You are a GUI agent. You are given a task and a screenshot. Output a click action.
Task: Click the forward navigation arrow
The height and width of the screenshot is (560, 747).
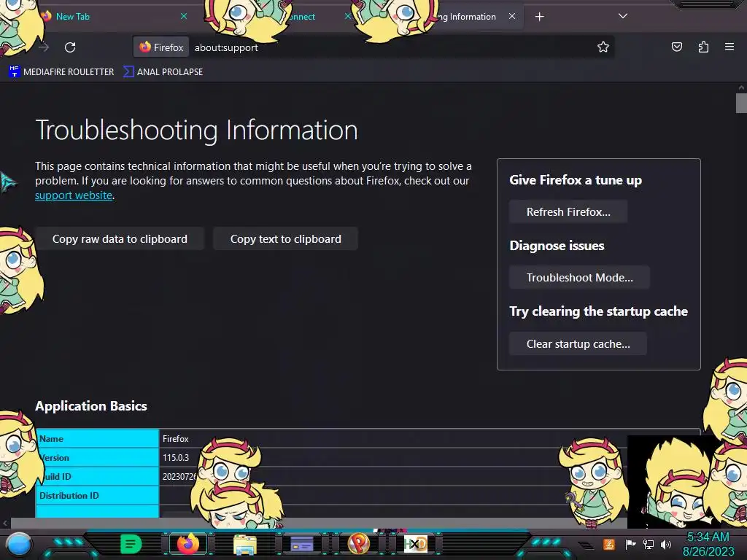coord(44,47)
